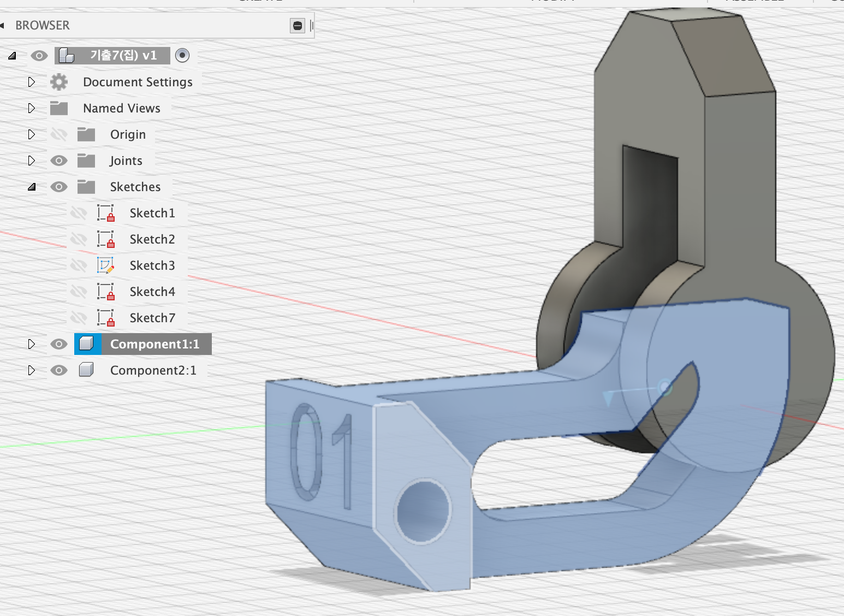Expand the Joints folder
This screenshot has width=844, height=616.
[32, 161]
